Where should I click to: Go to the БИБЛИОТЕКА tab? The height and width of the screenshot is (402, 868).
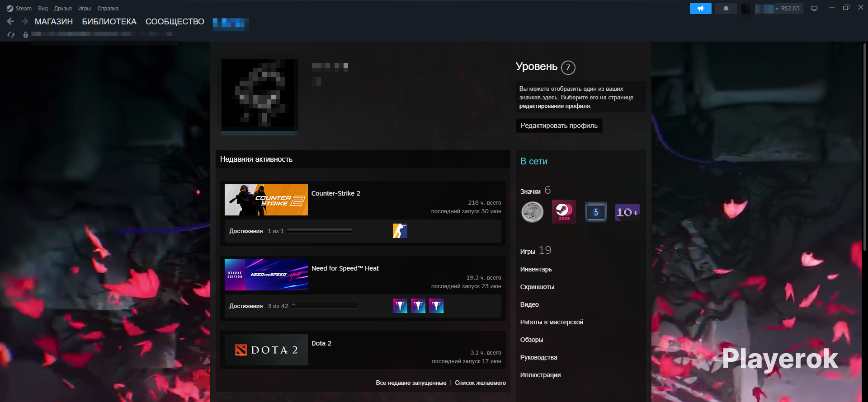pyautogui.click(x=109, y=22)
